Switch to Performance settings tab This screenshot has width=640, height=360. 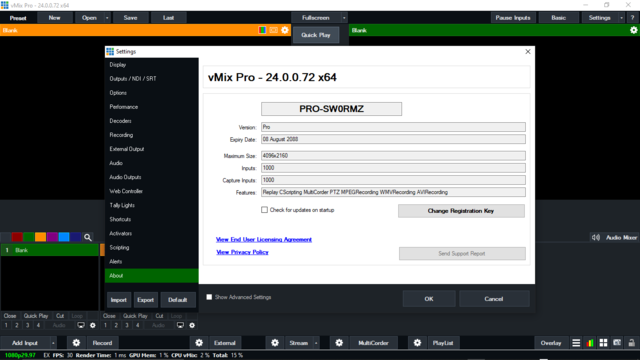pyautogui.click(x=151, y=107)
